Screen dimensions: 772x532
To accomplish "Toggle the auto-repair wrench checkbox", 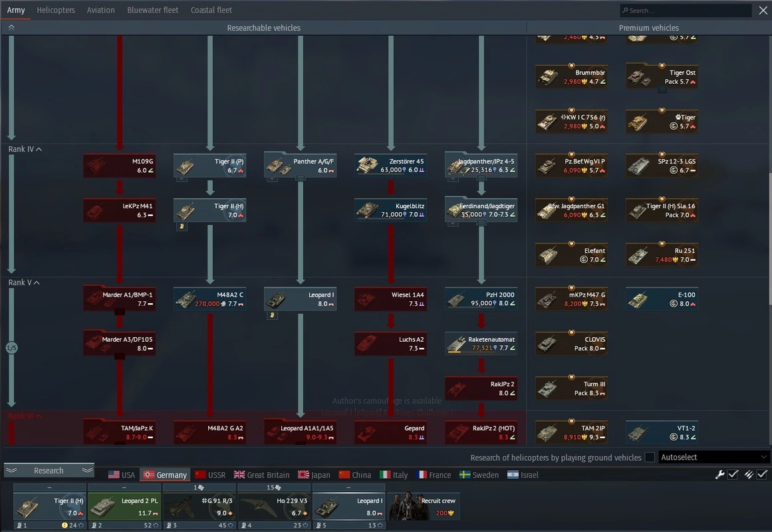I will point(733,474).
